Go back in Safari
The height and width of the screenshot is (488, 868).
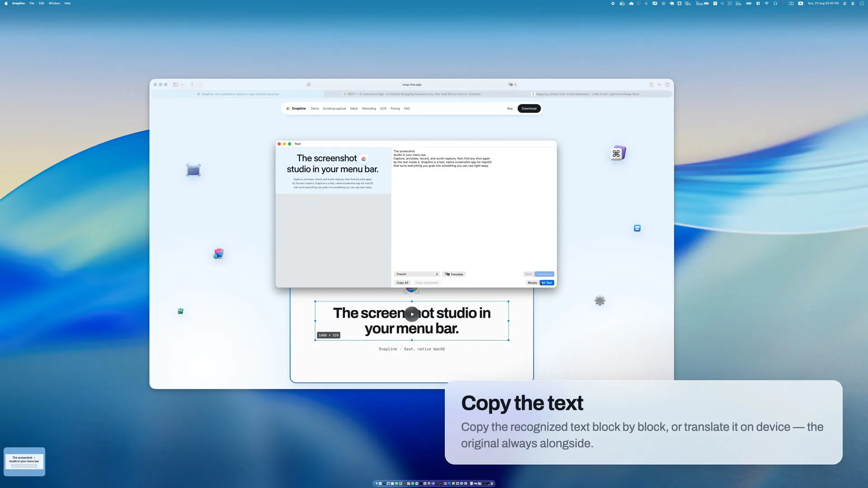[192, 84]
